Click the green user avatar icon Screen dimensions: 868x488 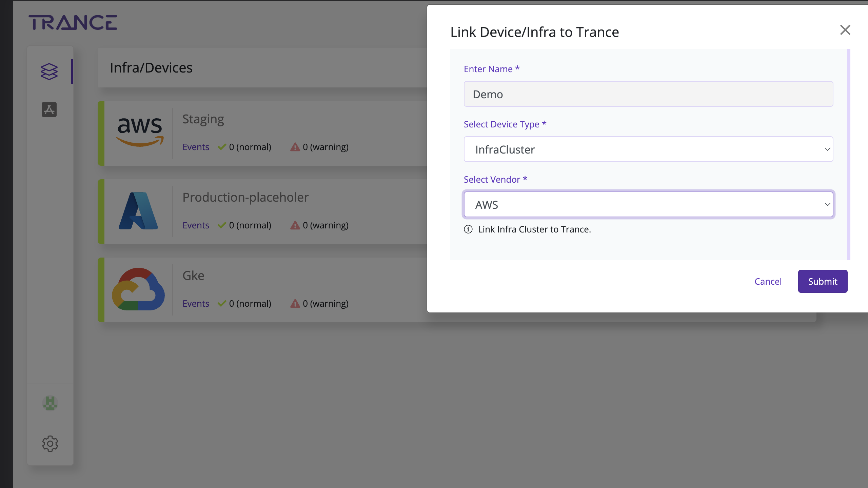tap(50, 403)
